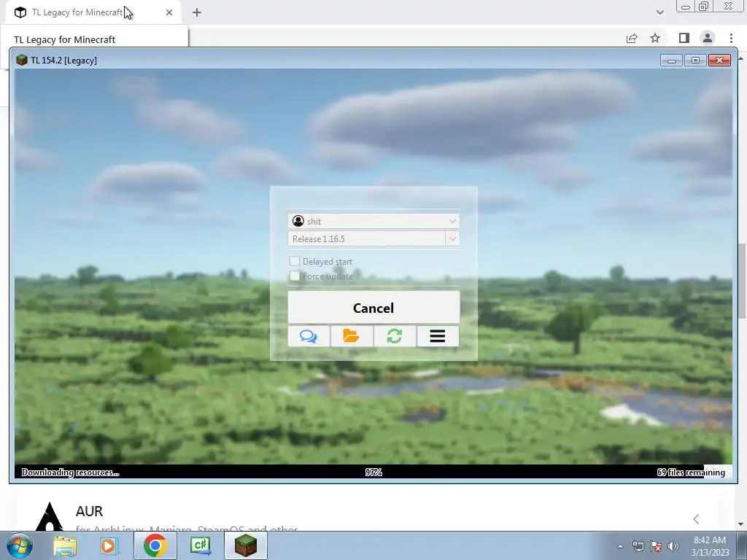Click the scrollbar down arrow on webpage
747x560 pixels.
[742, 524]
